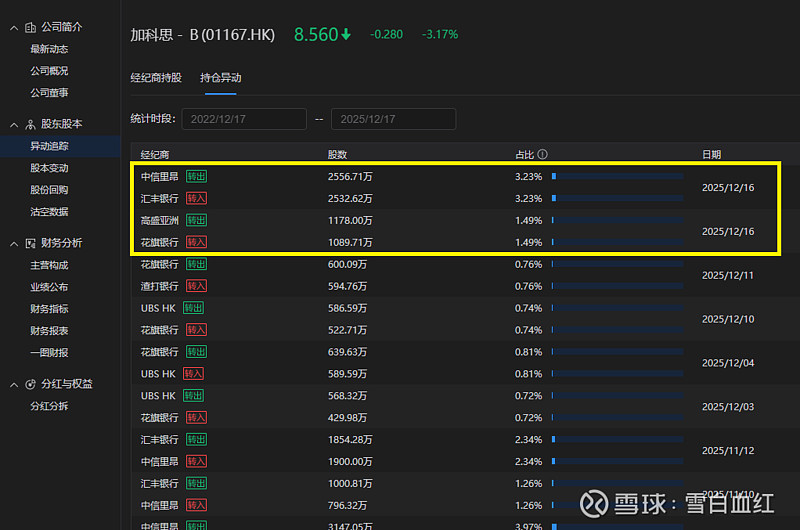Collapse the 股东股本 section chevron
Image resolution: width=800 pixels, height=530 pixels.
(14, 124)
